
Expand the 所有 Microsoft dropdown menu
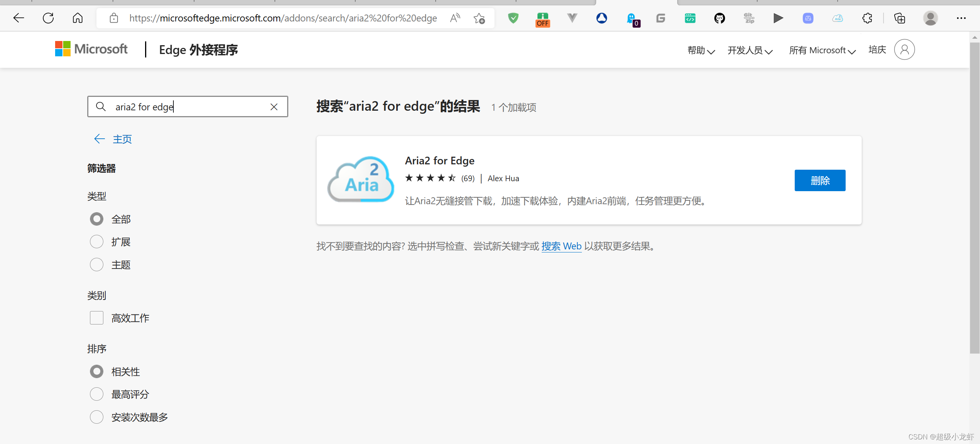tap(822, 50)
